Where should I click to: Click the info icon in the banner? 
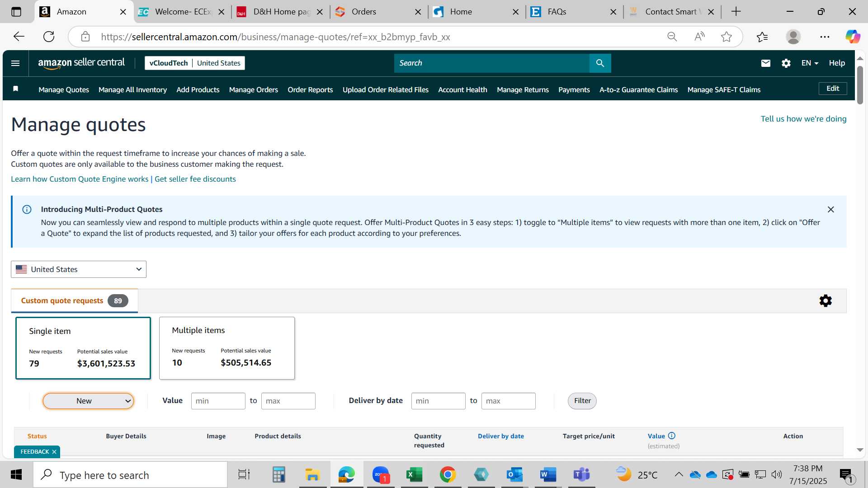point(27,210)
